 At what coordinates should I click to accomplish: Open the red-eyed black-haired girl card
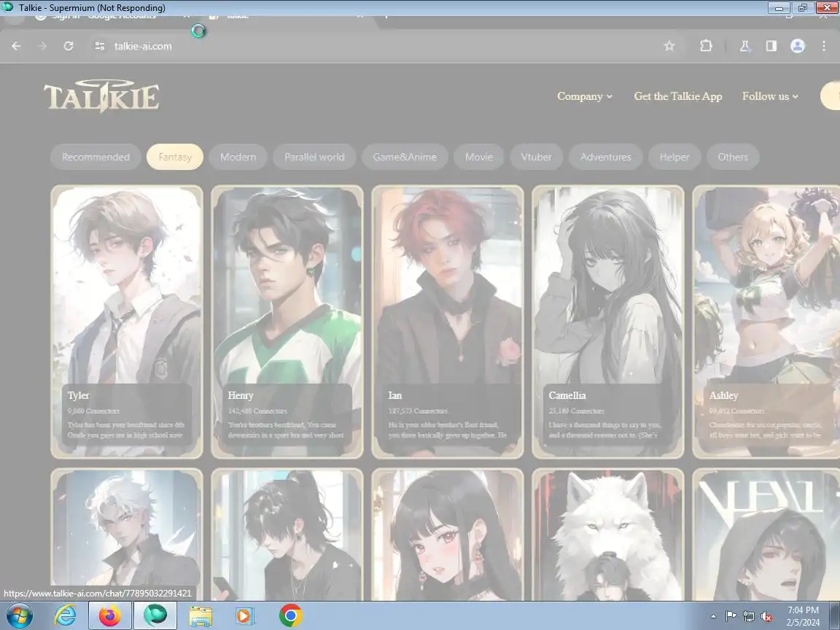click(447, 534)
